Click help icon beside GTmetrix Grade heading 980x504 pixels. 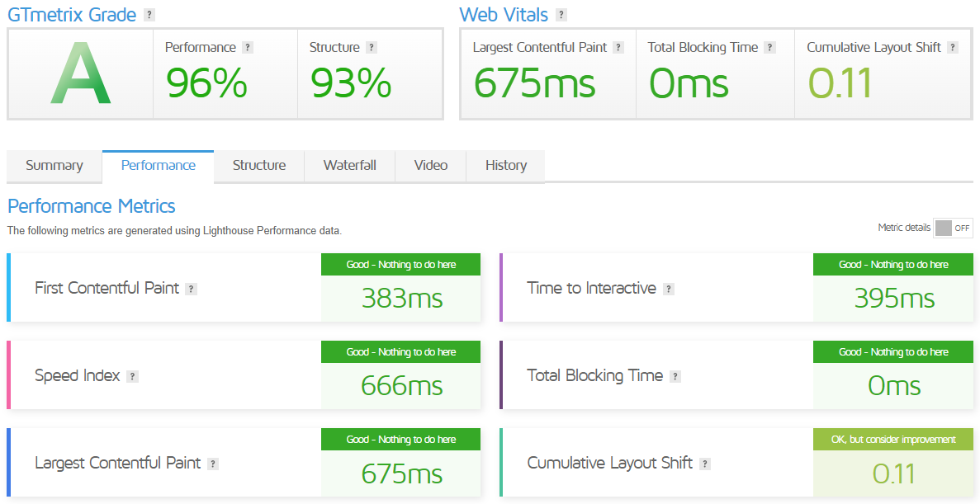(x=149, y=15)
